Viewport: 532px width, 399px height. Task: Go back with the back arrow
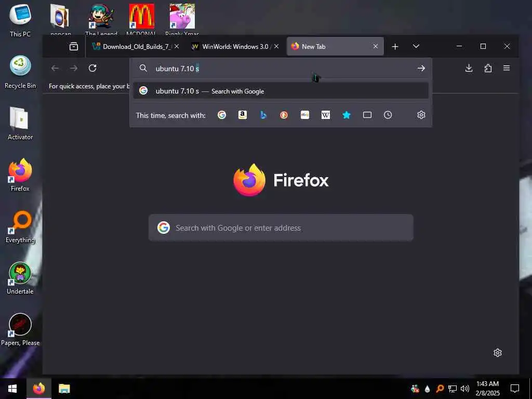point(55,68)
